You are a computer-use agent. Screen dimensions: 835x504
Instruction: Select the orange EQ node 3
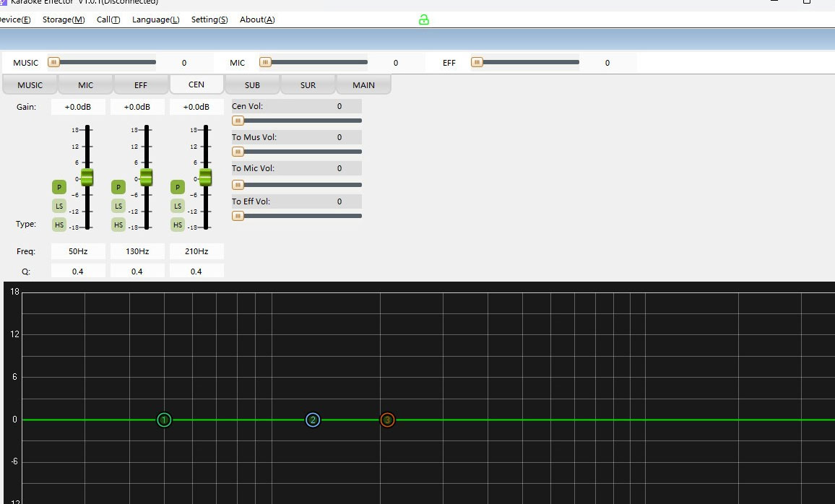click(x=387, y=420)
